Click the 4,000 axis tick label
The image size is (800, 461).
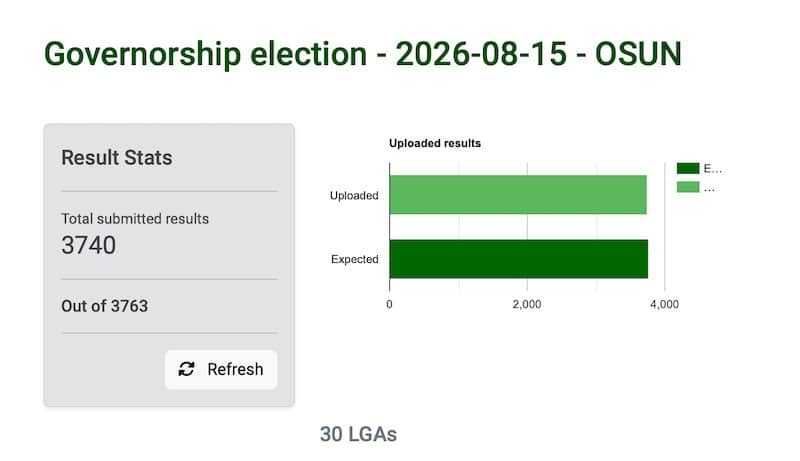pyautogui.click(x=664, y=304)
